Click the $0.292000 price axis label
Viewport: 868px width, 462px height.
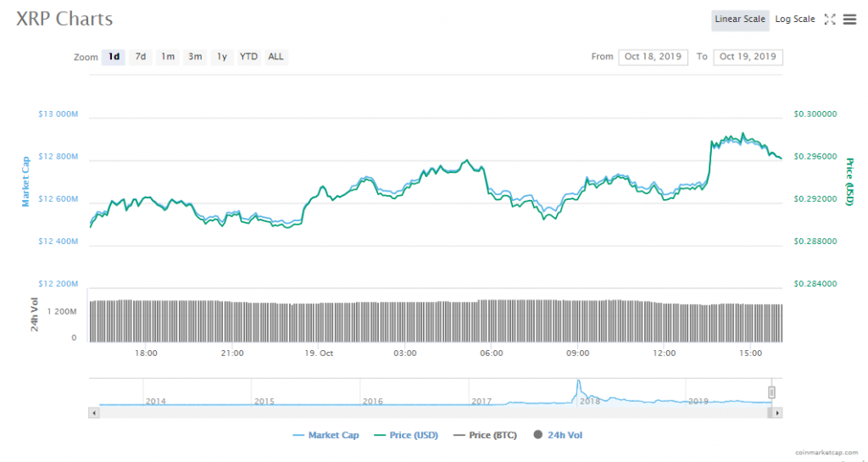(815, 199)
